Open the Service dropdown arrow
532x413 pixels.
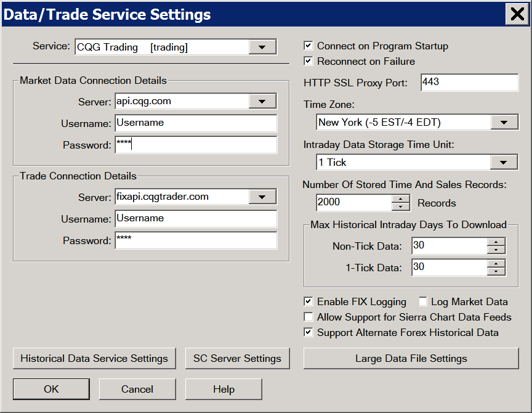pyautogui.click(x=262, y=47)
